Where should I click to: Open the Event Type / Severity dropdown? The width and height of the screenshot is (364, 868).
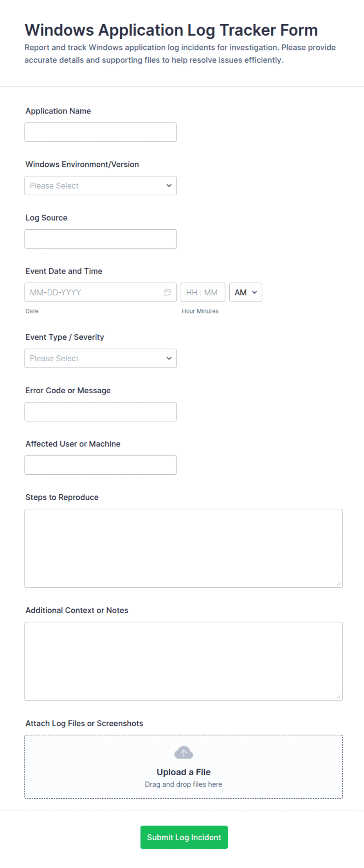tap(101, 358)
